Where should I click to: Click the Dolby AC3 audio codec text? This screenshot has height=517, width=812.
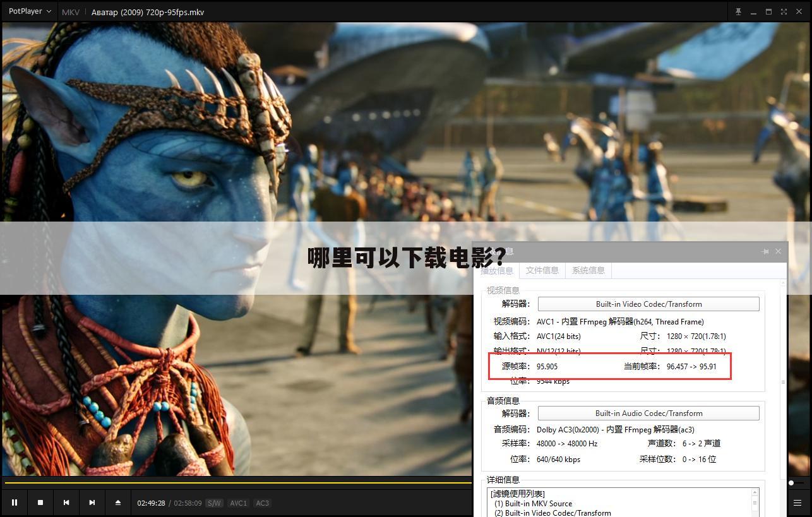point(616,429)
